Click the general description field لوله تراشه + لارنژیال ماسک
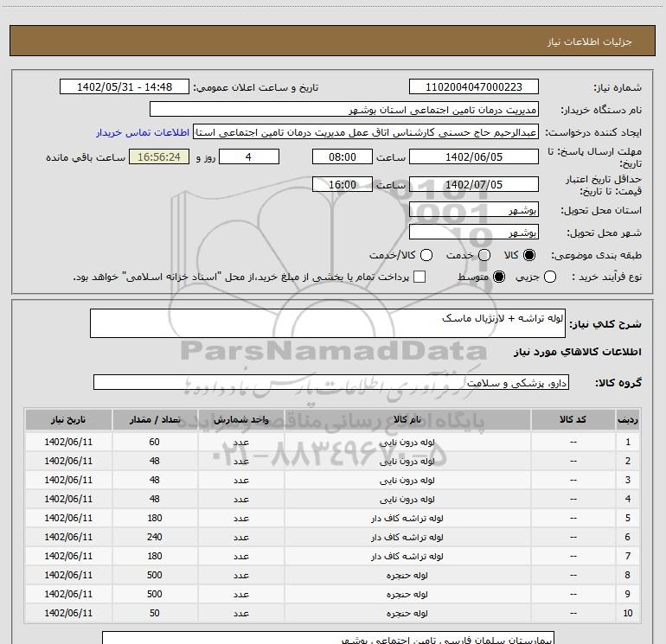The height and width of the screenshot is (644, 666). [328, 323]
